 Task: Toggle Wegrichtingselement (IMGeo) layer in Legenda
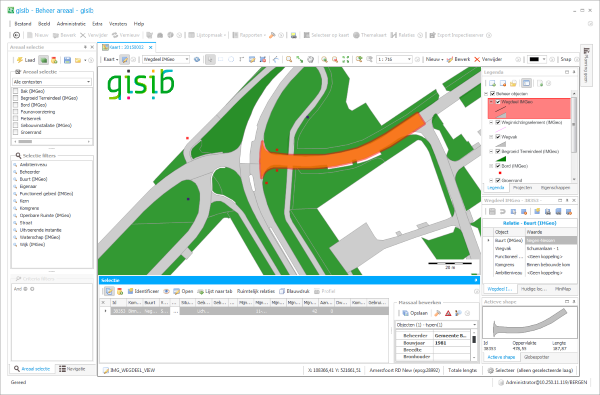[x=498, y=122]
